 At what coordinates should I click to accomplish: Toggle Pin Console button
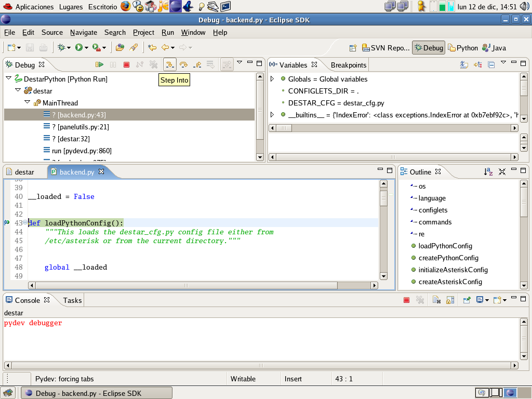467,300
